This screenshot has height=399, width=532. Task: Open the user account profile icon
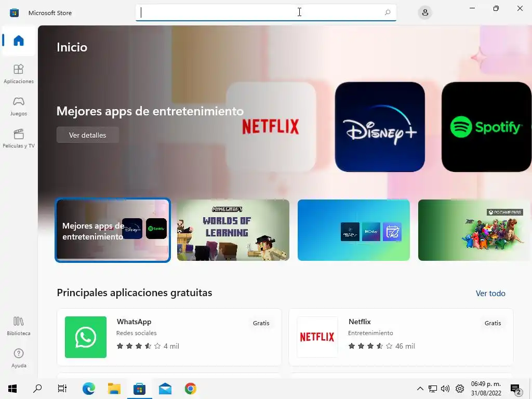pos(425,13)
